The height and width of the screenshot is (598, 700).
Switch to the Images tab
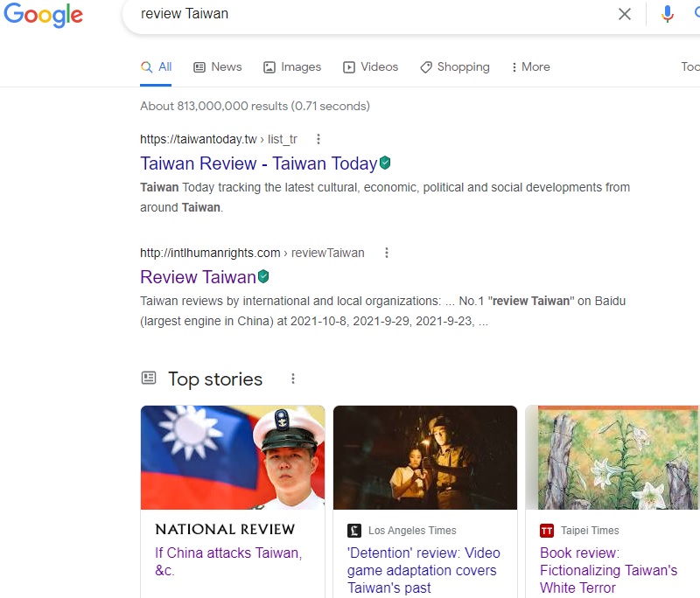pyautogui.click(x=292, y=67)
